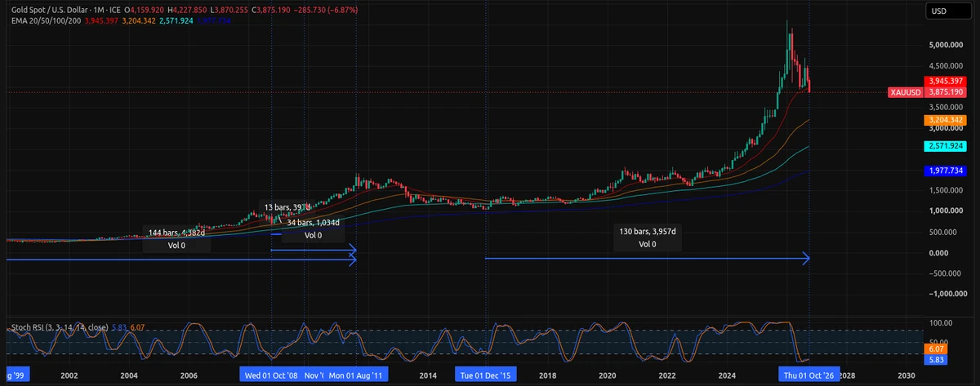Viewport: 980px width, 386px height.
Task: Click the XAUUSD 3,875.190 last price label
Action: coord(928,93)
